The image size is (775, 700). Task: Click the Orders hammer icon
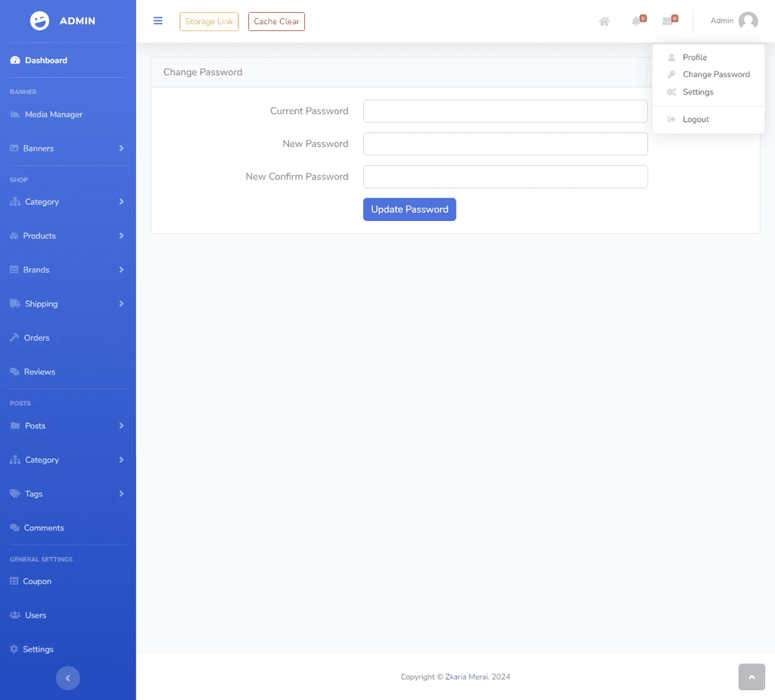(x=15, y=338)
